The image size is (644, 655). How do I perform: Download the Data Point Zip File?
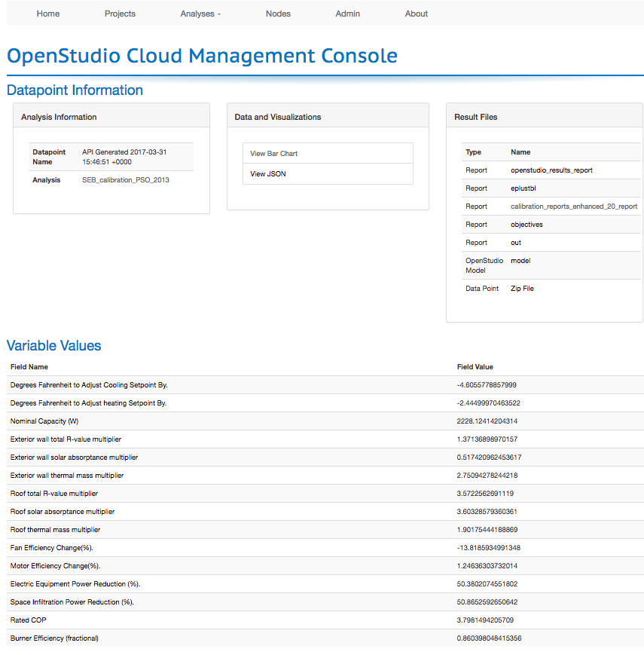[522, 288]
